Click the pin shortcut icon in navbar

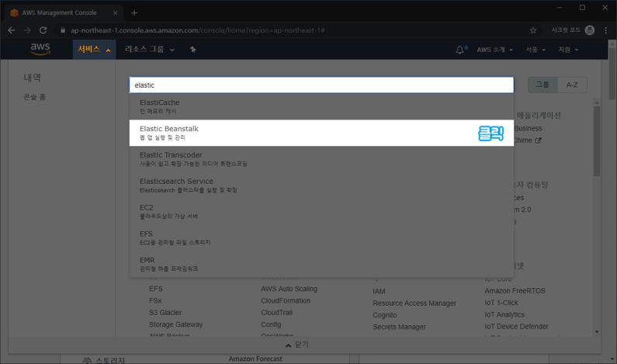point(192,49)
